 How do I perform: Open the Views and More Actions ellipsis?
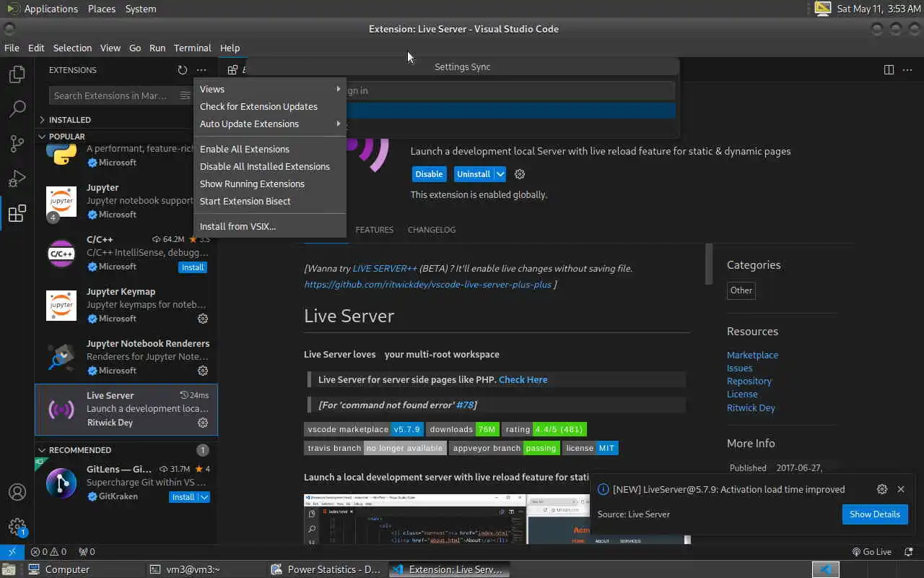201,70
